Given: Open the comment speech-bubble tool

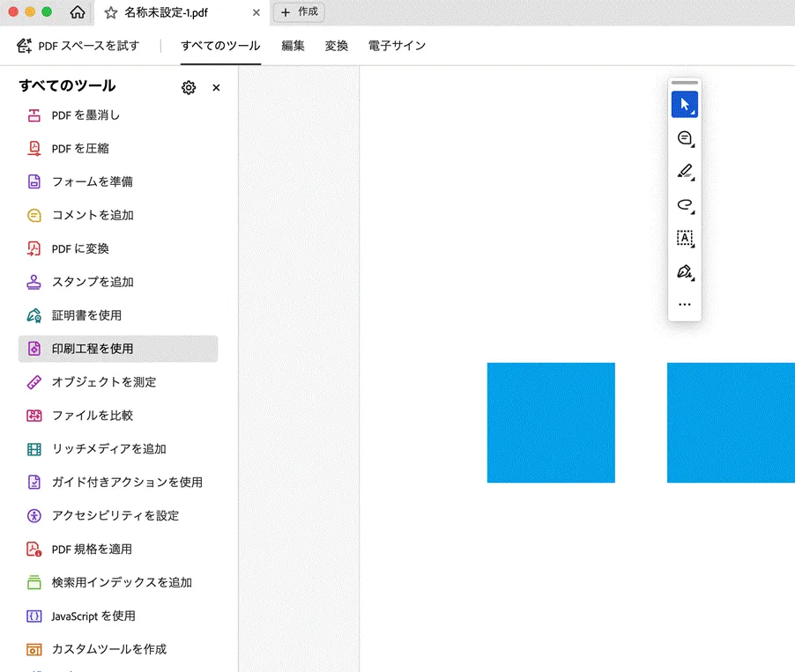Looking at the screenshot, I should 682,137.
